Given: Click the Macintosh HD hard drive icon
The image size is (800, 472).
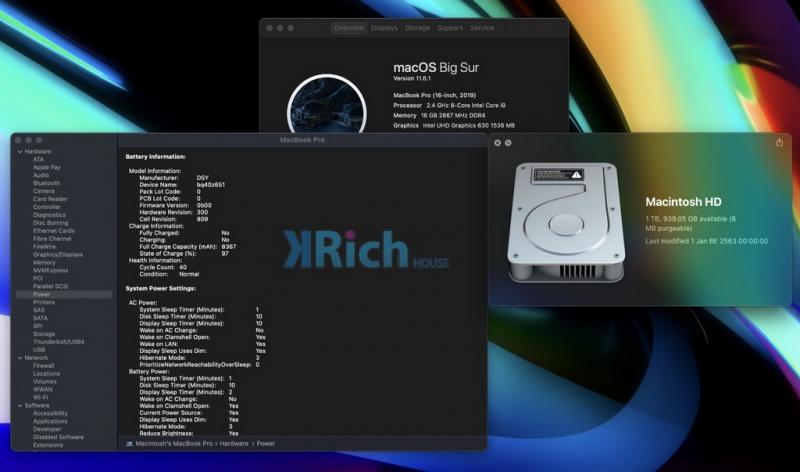Looking at the screenshot, I should pyautogui.click(x=566, y=222).
